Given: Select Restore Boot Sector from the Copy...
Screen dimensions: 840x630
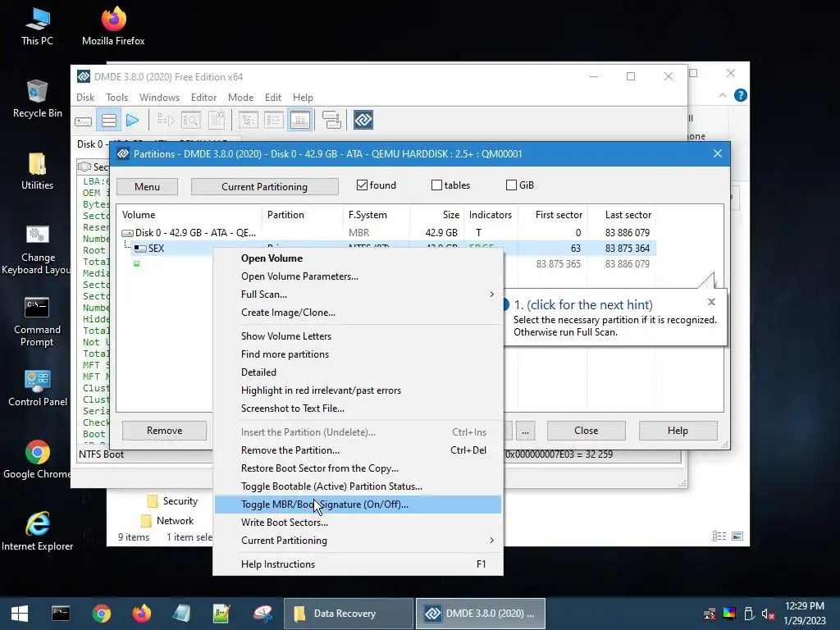Looking at the screenshot, I should coord(358,468).
